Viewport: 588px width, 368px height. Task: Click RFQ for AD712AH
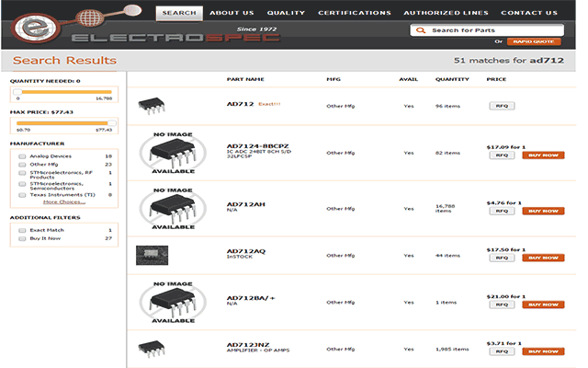(502, 211)
